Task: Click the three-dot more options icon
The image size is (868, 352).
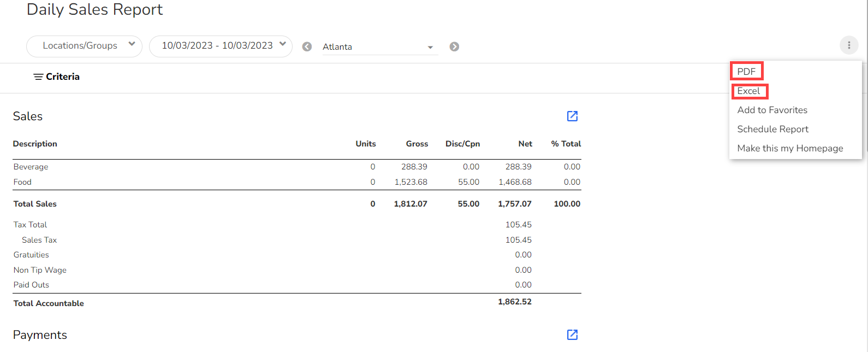Action: pyautogui.click(x=849, y=45)
